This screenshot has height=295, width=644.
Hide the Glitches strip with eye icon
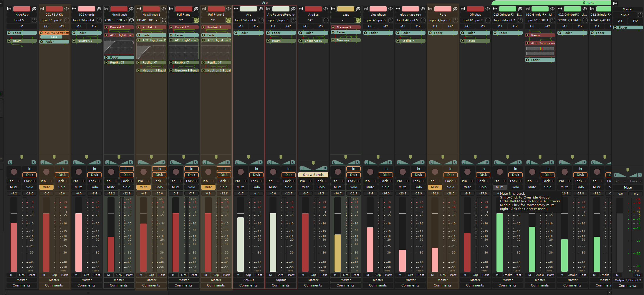click(488, 9)
